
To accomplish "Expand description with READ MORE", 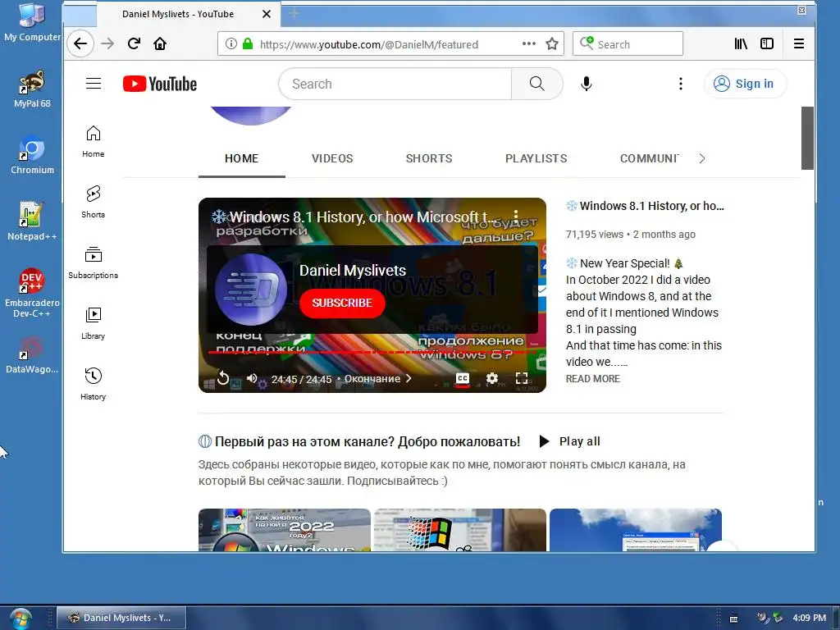I will [x=592, y=379].
